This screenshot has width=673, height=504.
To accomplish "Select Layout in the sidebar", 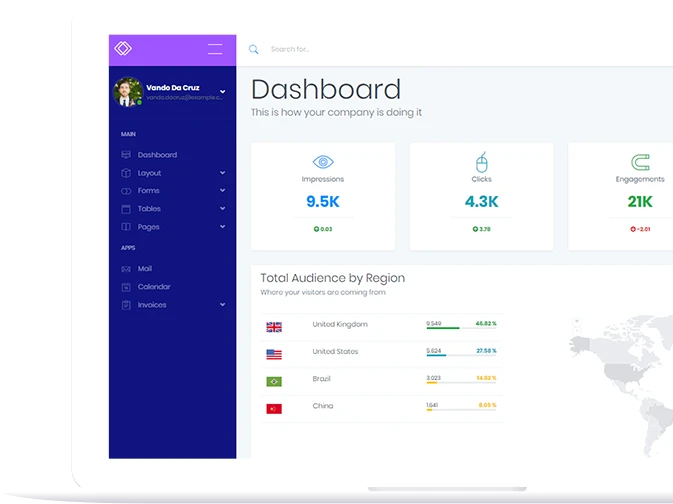I will tap(149, 173).
